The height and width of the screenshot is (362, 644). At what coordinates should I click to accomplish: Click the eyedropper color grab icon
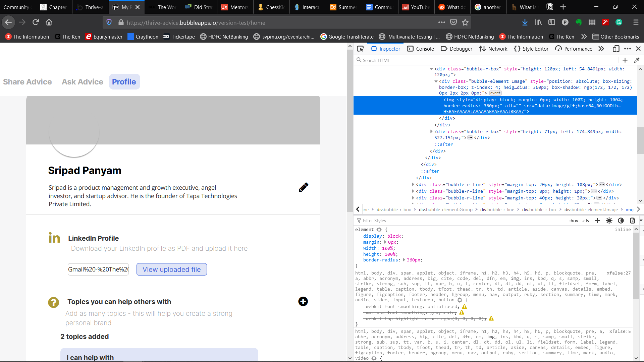[x=637, y=60]
